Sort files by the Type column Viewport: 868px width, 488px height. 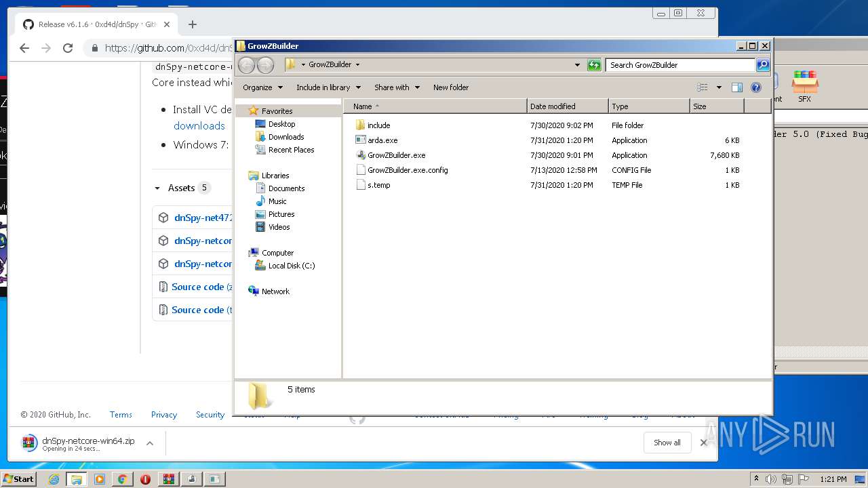coord(649,106)
